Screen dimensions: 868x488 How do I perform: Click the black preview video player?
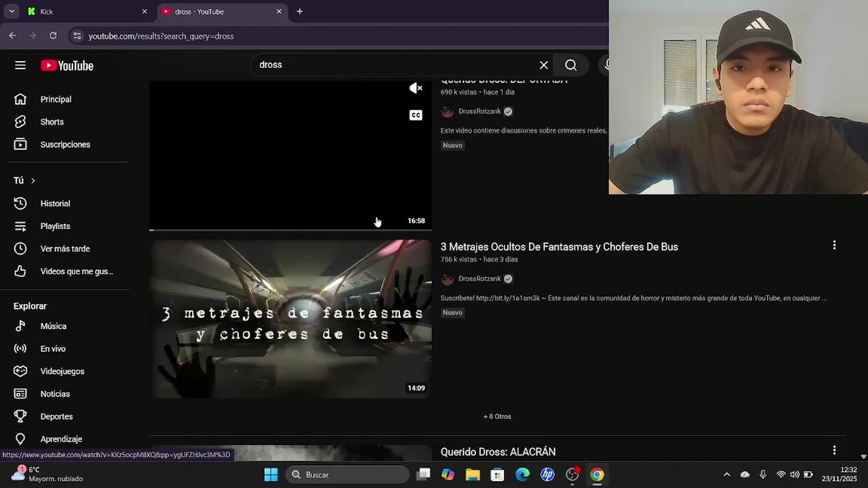[290, 155]
